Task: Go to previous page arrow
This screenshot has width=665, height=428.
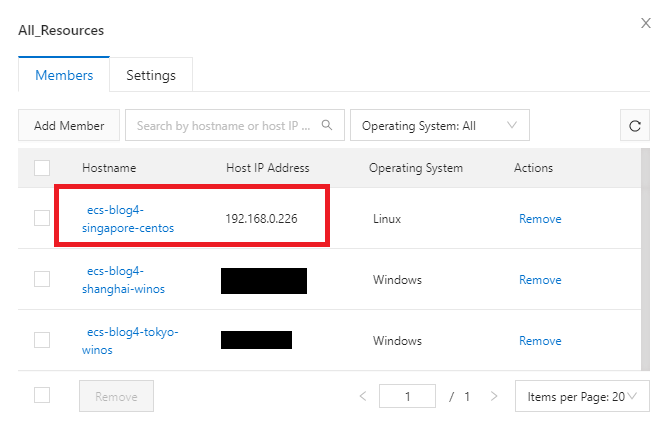Action: tap(363, 396)
